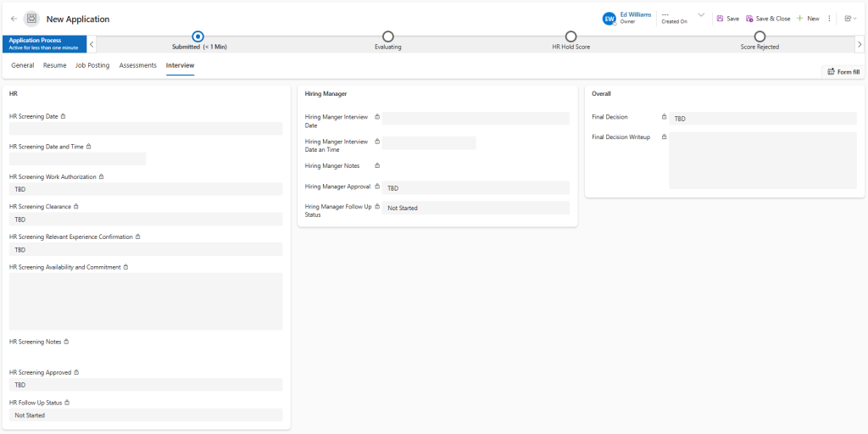Open the share dropdown
Image resolution: width=868 pixels, height=434 pixels.
850,19
